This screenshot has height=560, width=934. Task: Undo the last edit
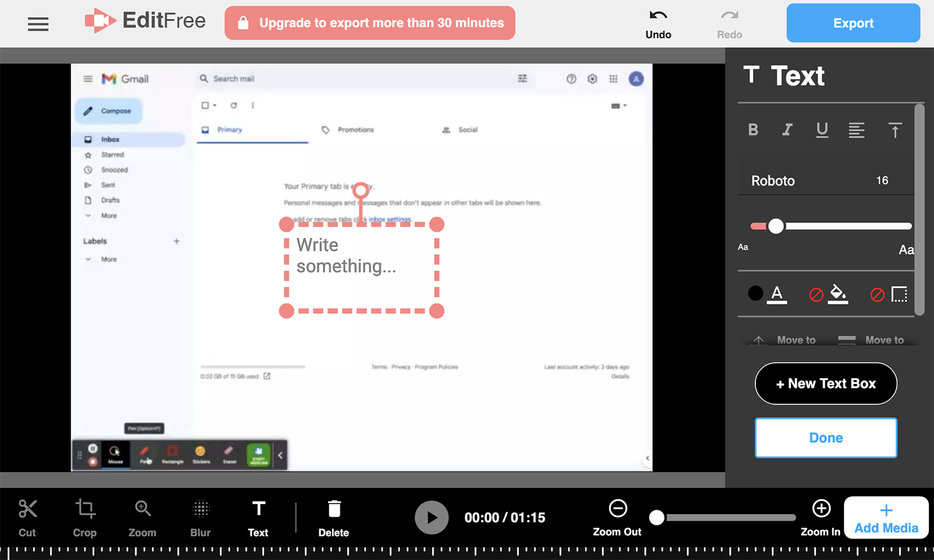[658, 24]
